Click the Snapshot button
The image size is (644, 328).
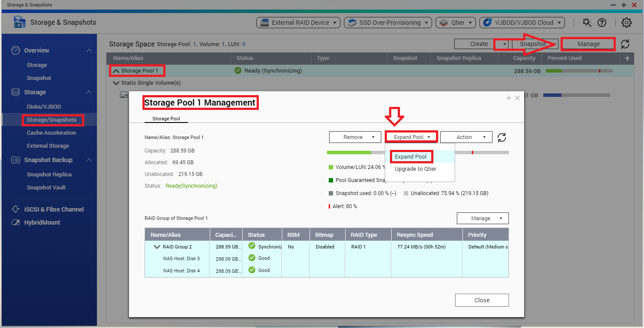point(535,44)
